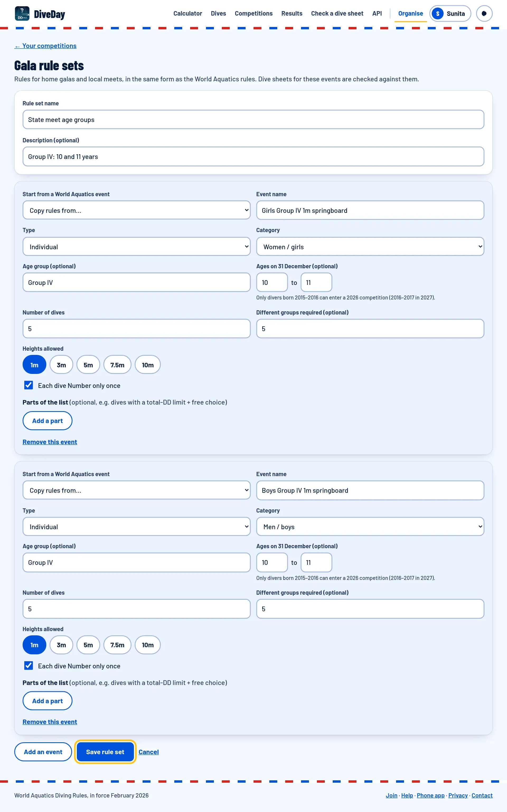This screenshot has height=812, width=507.
Task: Open Check a dive sheet page
Action: click(x=337, y=13)
